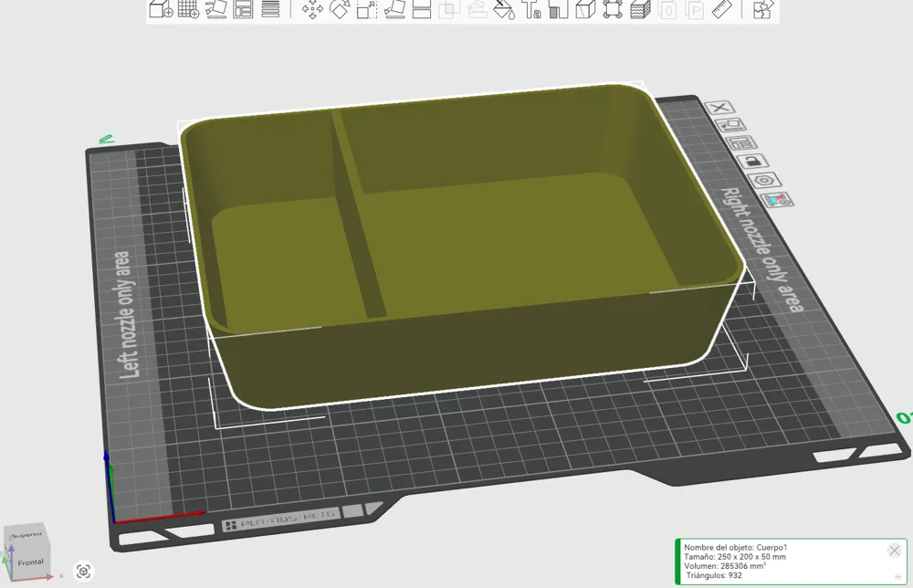Select the color painting bucket tool
This screenshot has height=588, width=913.
coord(504,12)
